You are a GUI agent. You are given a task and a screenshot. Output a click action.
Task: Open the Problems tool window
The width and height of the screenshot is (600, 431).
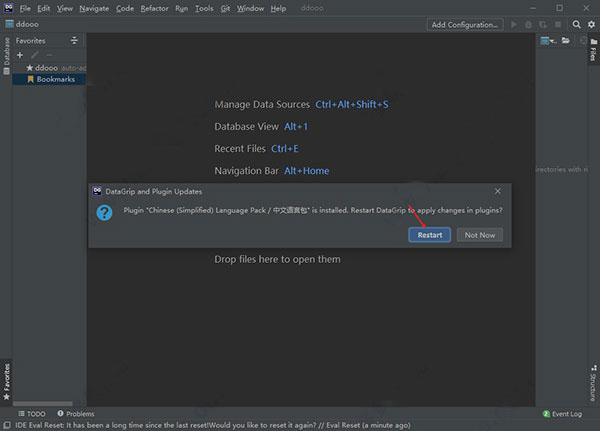(x=76, y=414)
